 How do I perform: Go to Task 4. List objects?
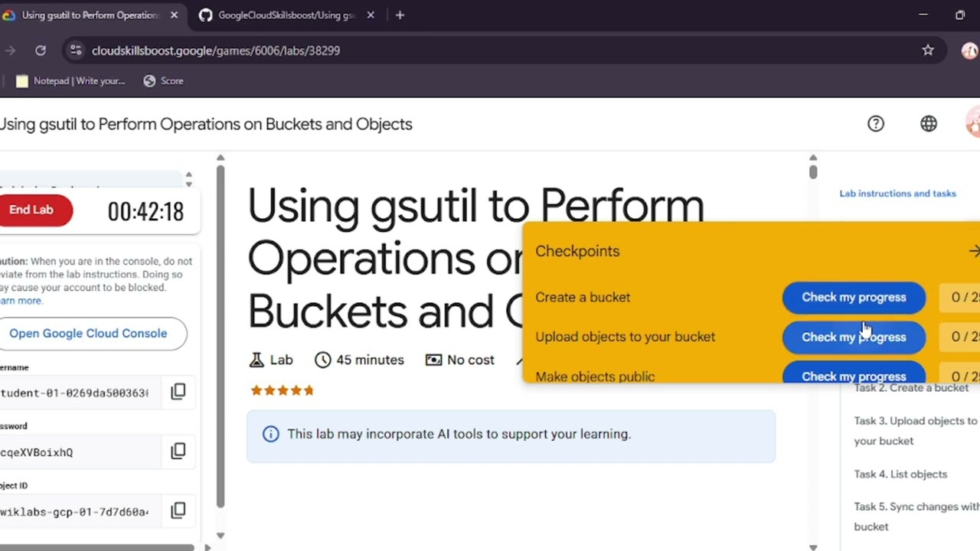point(900,474)
